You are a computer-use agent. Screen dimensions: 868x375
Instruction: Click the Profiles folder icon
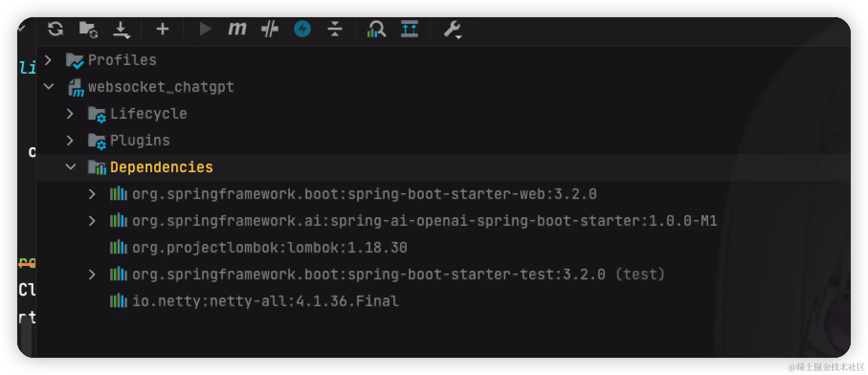(74, 61)
